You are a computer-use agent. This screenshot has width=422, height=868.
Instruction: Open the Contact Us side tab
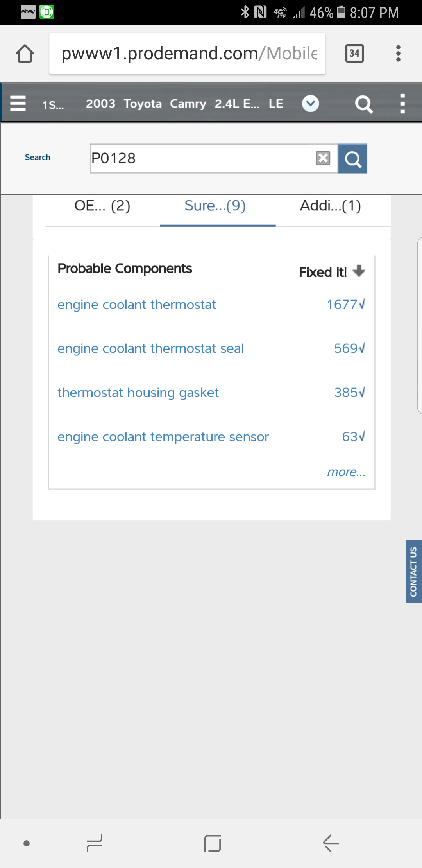[x=413, y=572]
